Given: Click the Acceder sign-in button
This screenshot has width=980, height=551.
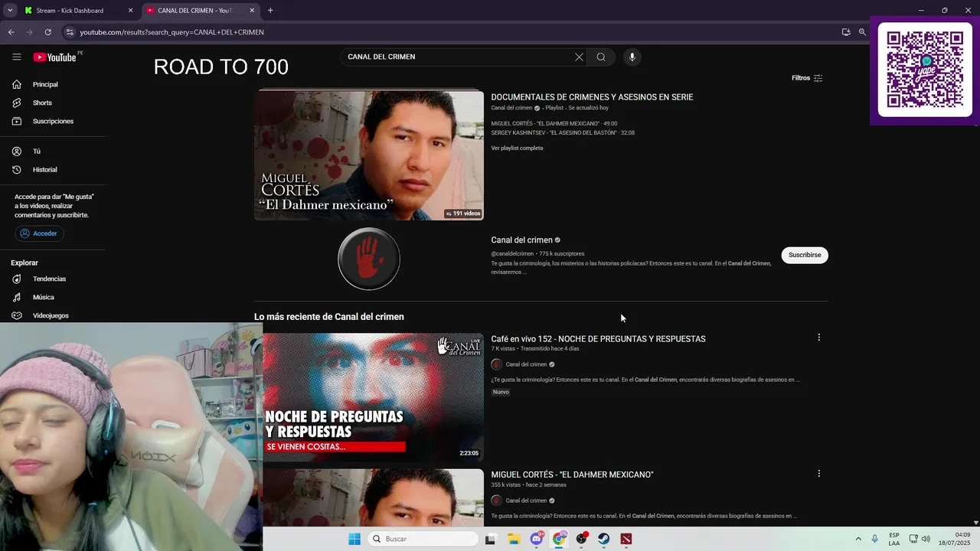Looking at the screenshot, I should (39, 233).
